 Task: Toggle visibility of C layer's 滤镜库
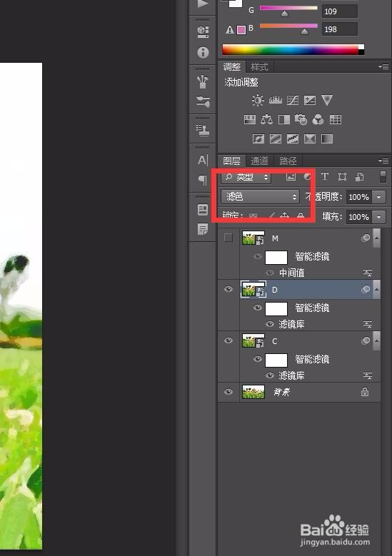(x=270, y=375)
